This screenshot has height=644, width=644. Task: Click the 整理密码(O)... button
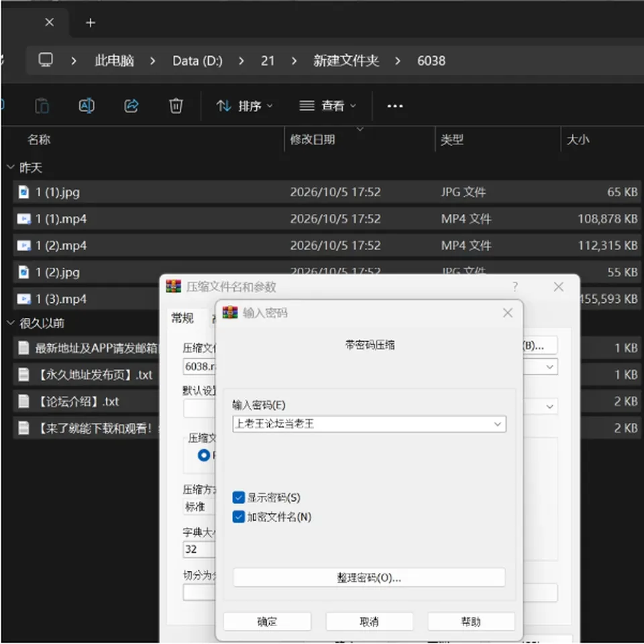(369, 578)
